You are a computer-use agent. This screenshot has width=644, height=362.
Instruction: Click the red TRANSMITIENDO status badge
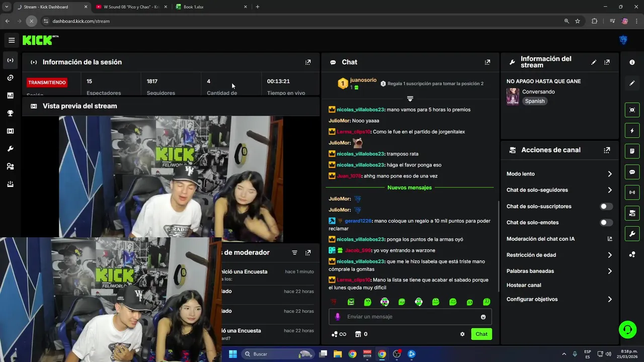click(47, 82)
